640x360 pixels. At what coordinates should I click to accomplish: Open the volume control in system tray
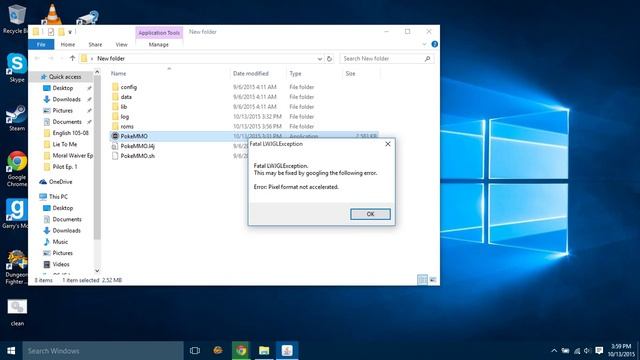587,351
